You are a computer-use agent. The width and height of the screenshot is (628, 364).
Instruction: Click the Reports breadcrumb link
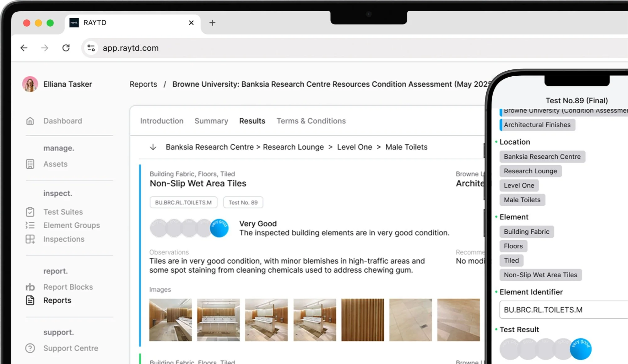143,84
